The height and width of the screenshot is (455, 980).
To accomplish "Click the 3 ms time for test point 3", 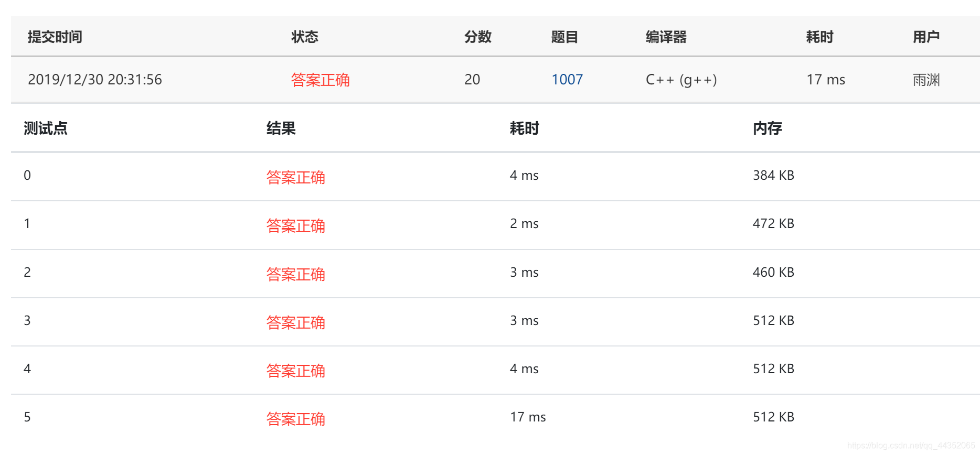I will coord(524,320).
